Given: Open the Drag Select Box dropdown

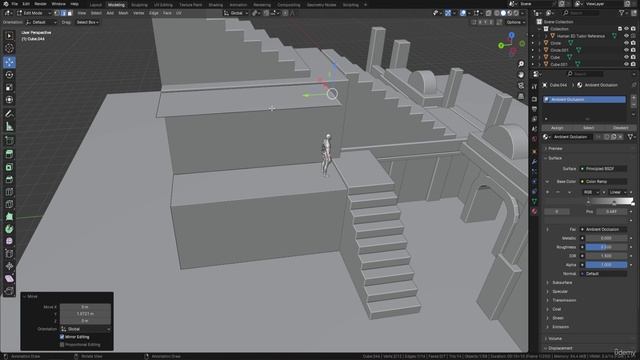Looking at the screenshot, I should tap(88, 22).
